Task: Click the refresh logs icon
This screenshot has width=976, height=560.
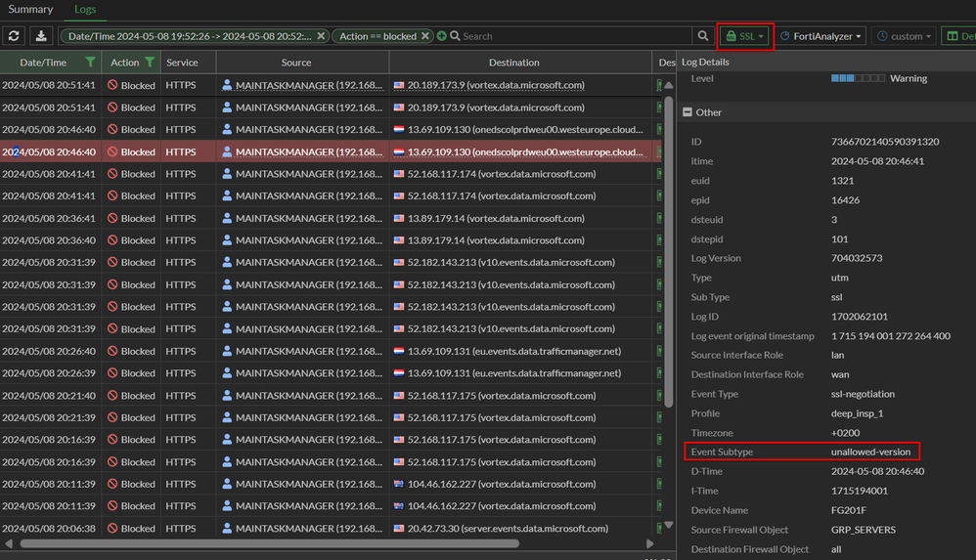Action: pyautogui.click(x=15, y=36)
